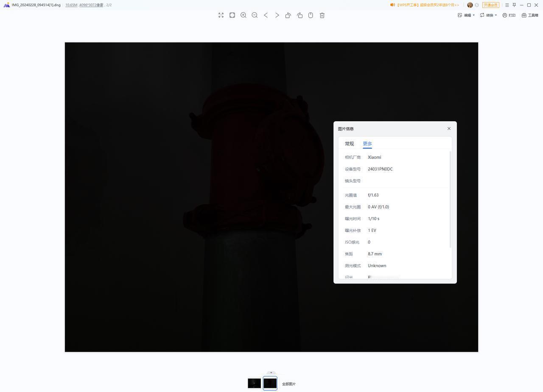Screen dimensions: 543x392
Task: Open the hamburger main menu
Action: pyautogui.click(x=507, y=5)
